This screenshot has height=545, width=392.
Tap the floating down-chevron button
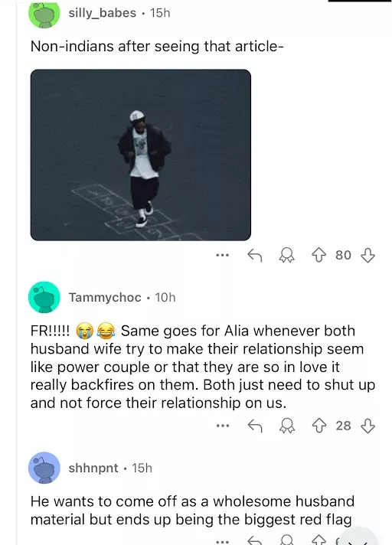358,538
